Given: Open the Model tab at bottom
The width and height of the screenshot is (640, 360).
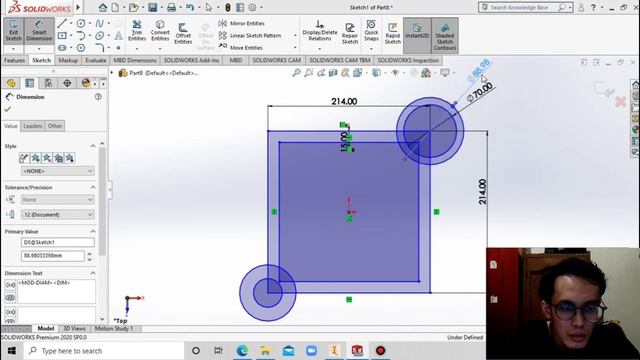Looking at the screenshot, I should (x=46, y=328).
